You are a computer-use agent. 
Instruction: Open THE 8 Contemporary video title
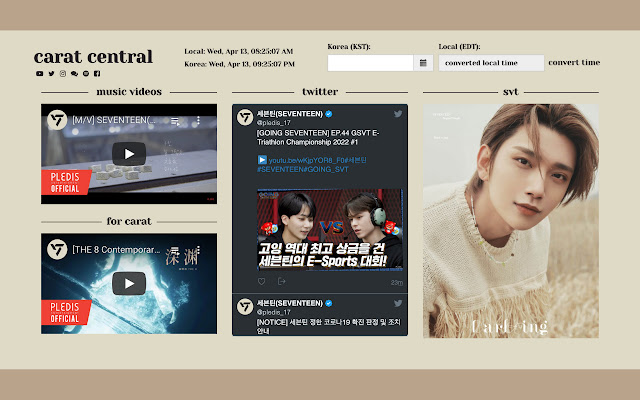(116, 250)
